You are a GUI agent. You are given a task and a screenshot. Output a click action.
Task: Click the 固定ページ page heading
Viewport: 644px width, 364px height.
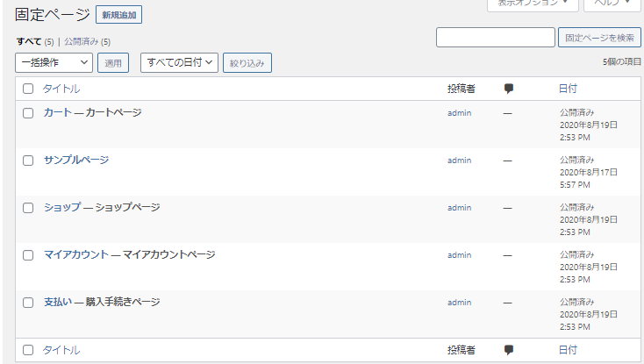[53, 14]
